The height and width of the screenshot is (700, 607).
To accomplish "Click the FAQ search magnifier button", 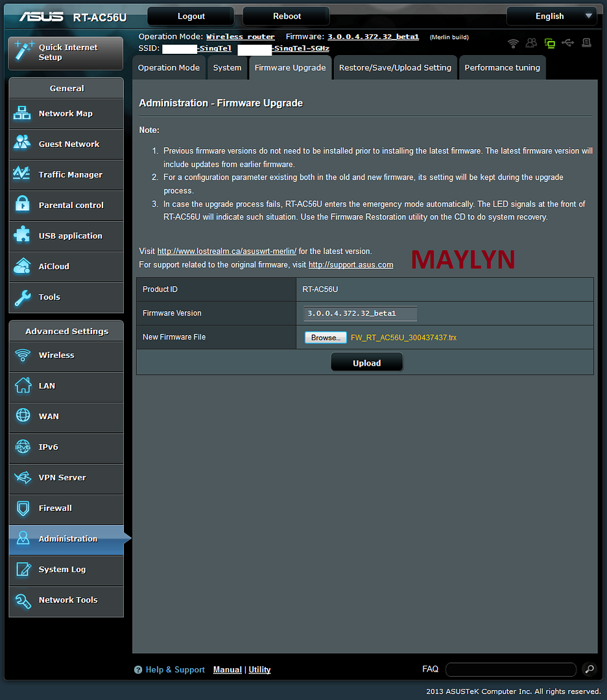I will (x=589, y=670).
